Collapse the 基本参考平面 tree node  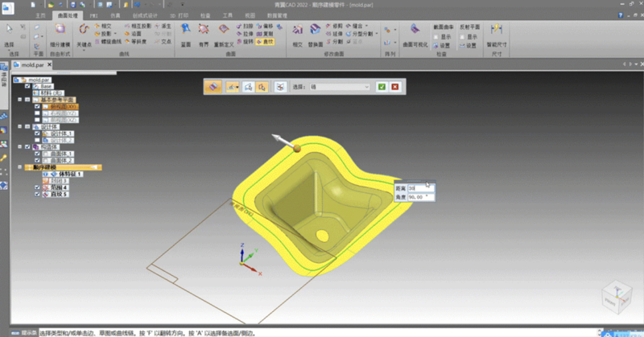point(19,100)
